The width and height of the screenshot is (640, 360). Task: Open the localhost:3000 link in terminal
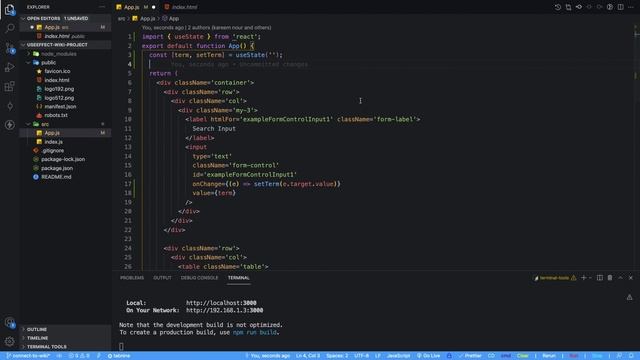[x=221, y=303]
